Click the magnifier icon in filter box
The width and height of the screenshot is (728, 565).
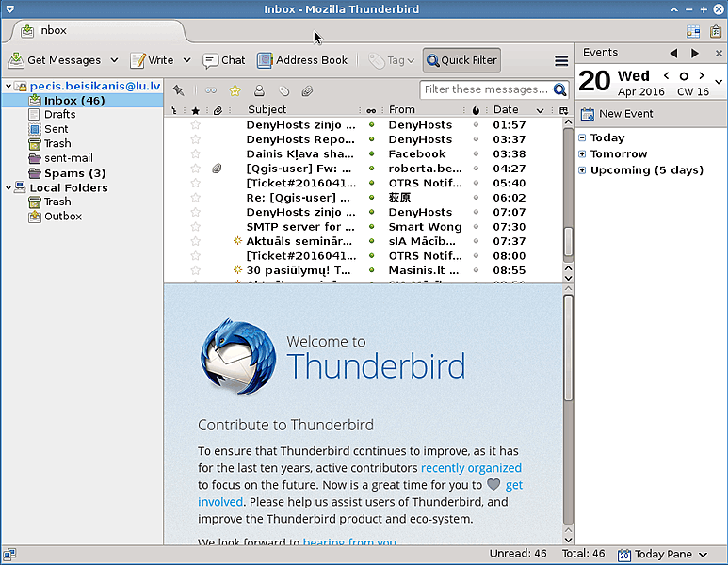pyautogui.click(x=560, y=89)
